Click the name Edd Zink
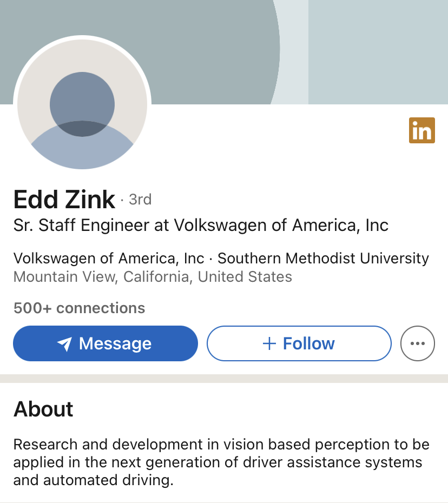 (64, 200)
